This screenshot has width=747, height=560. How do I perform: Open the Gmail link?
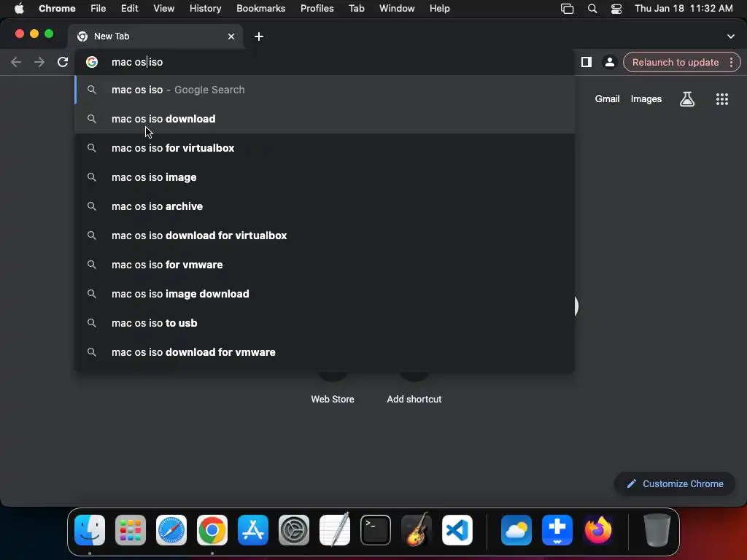pos(607,99)
